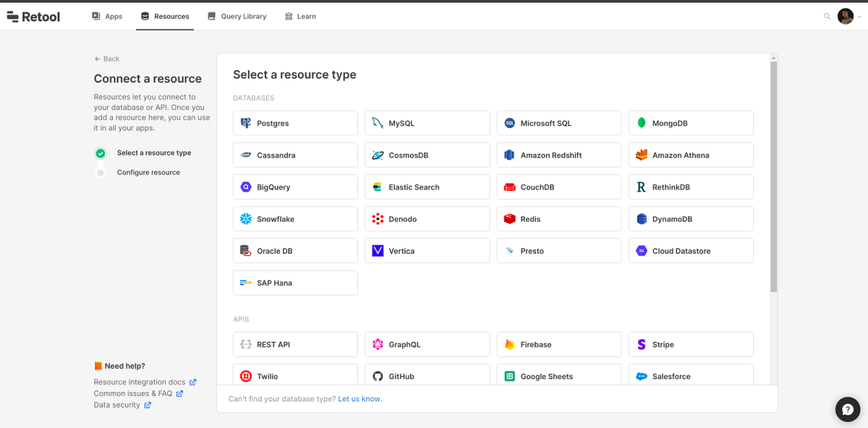The image size is (868, 428).
Task: Choose the Firebase label
Action: click(536, 345)
